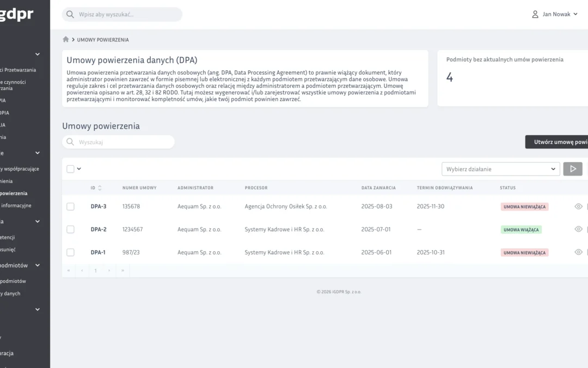Click the eye icon for DPA-1
The width and height of the screenshot is (588, 368).
578,252
